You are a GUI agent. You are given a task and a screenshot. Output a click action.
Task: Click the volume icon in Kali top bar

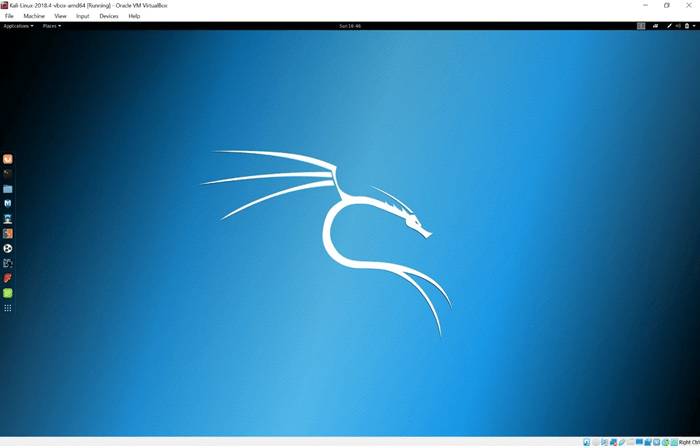[678, 26]
